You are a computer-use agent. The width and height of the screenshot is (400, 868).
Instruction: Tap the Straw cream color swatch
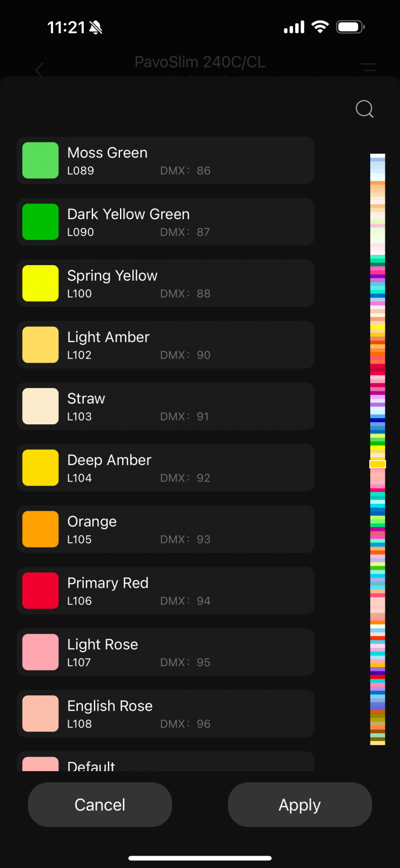[41, 406]
